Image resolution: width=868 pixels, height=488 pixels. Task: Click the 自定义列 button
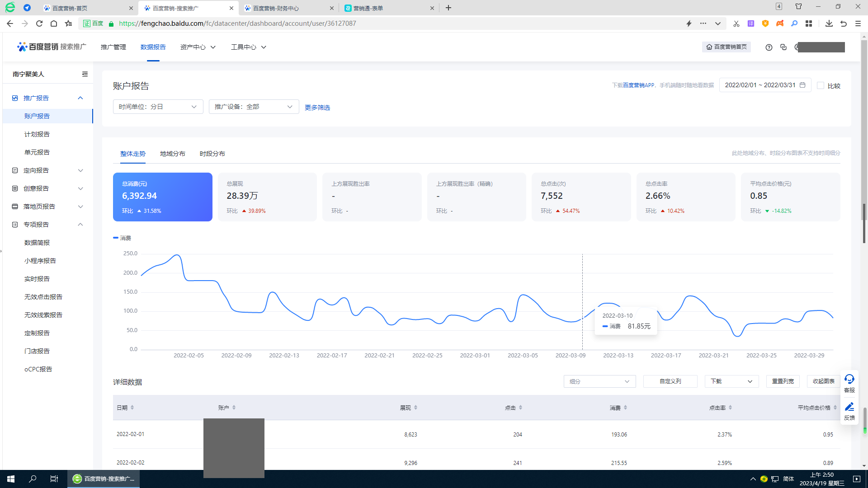pyautogui.click(x=670, y=381)
